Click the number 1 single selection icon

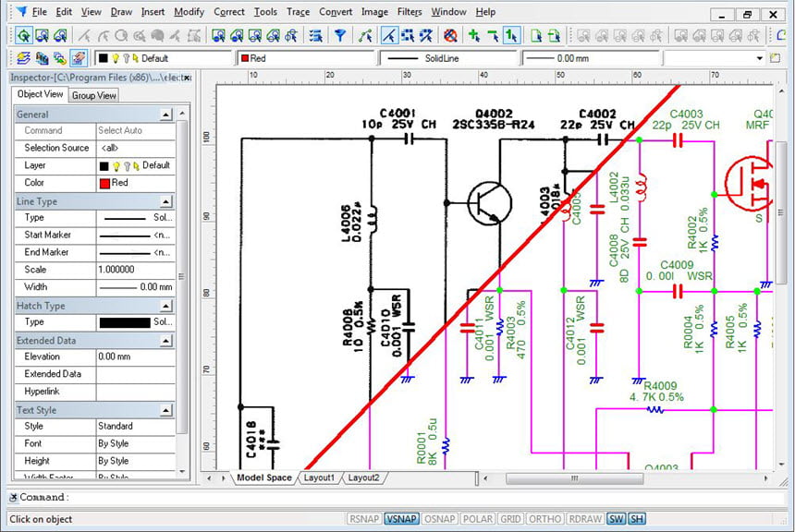point(511,35)
